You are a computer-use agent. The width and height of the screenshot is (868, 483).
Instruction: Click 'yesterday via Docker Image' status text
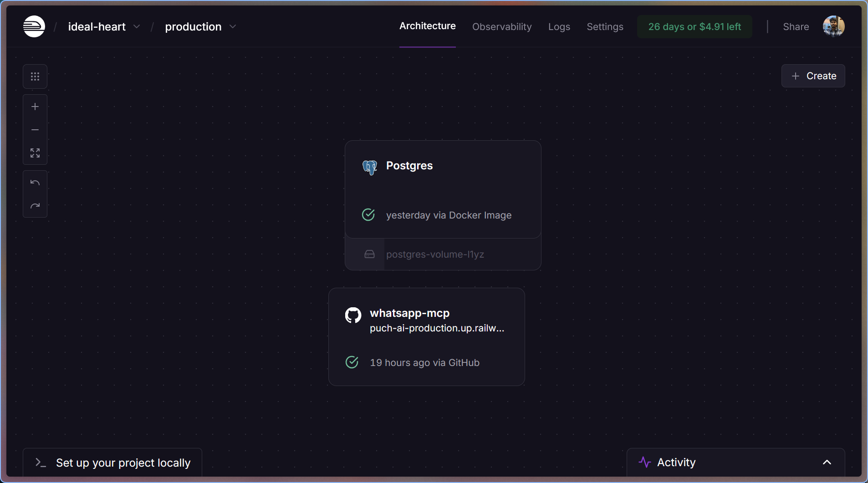tap(449, 215)
